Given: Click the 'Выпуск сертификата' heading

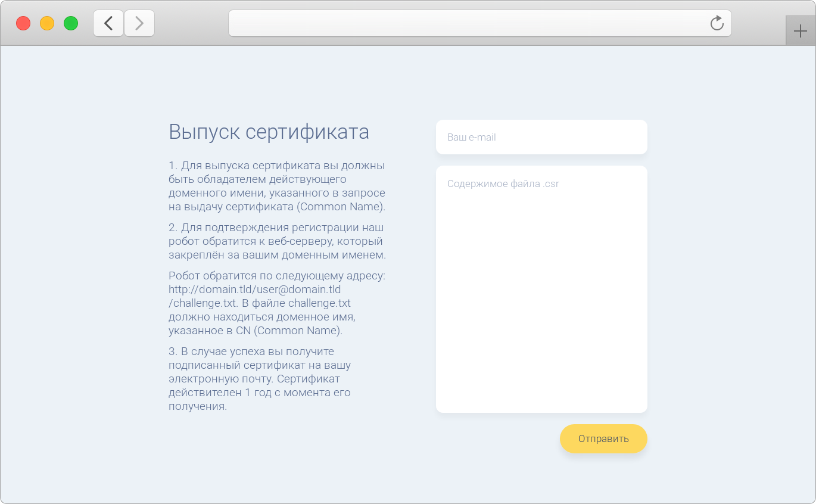Looking at the screenshot, I should coord(269,132).
